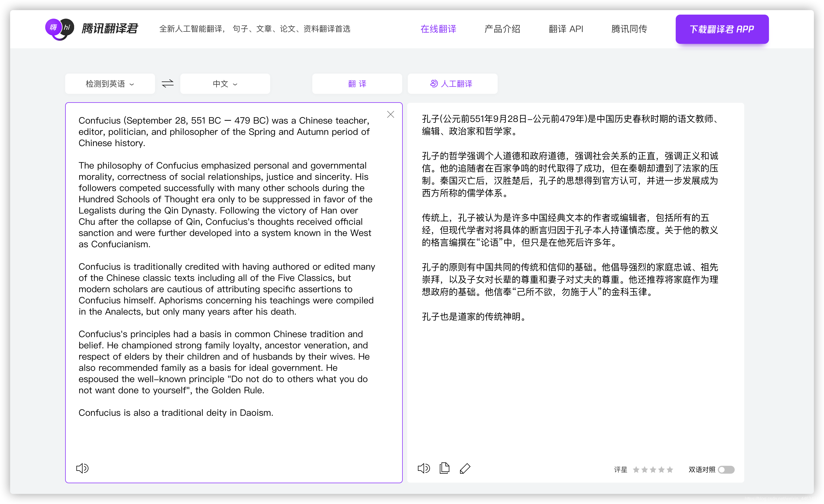The image size is (824, 504).
Task: Play audio of the Chinese translation
Action: pos(424,468)
